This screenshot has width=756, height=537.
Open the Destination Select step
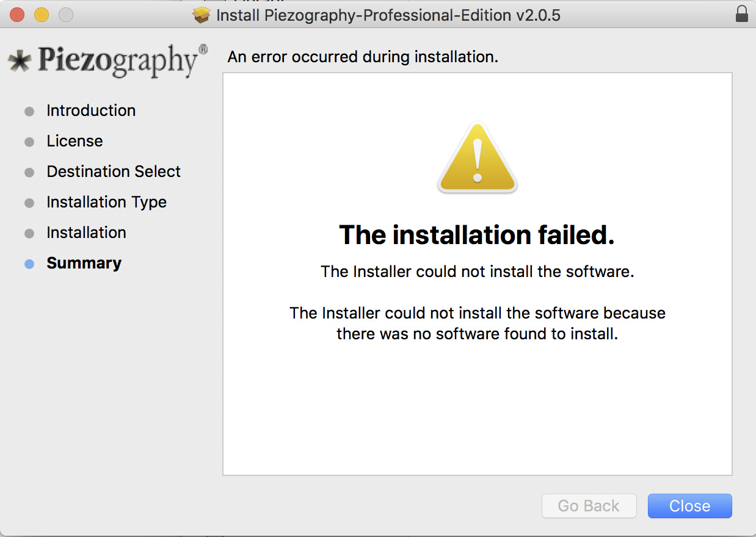point(114,171)
